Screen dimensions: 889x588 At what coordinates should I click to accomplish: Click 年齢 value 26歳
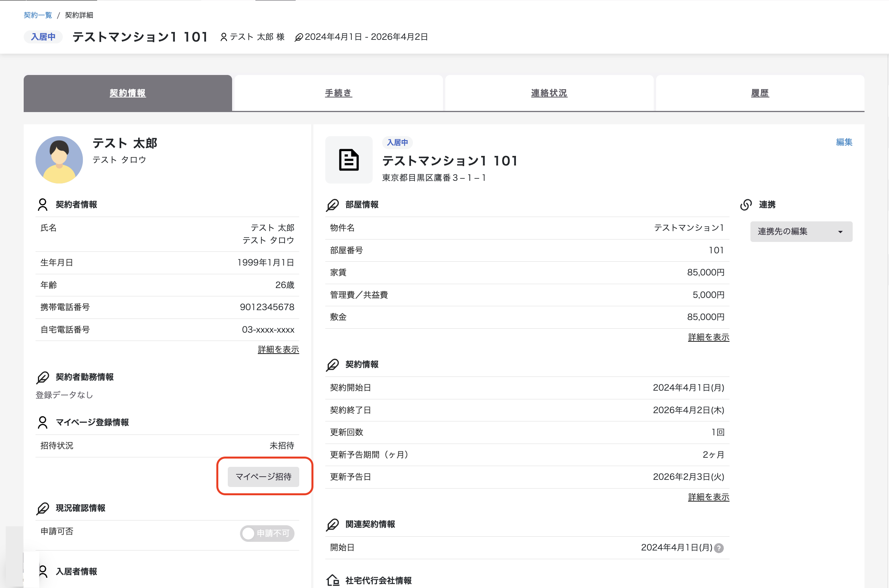click(x=285, y=285)
